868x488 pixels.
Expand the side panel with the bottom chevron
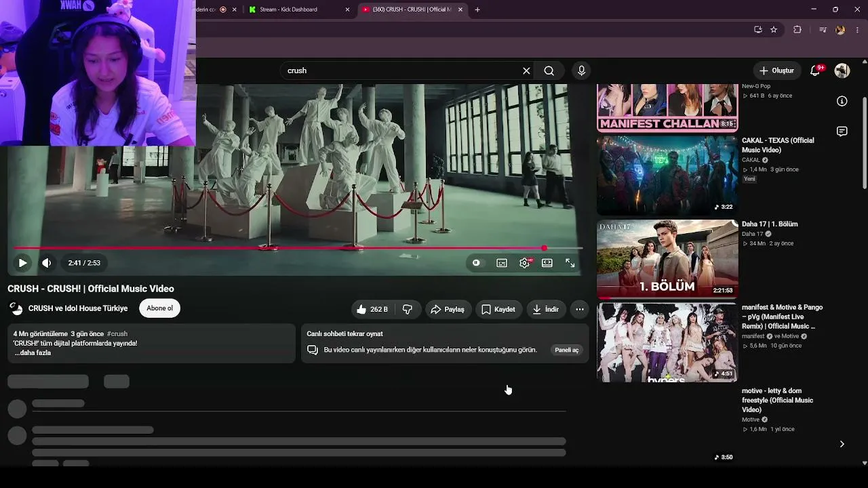pyautogui.click(x=842, y=445)
